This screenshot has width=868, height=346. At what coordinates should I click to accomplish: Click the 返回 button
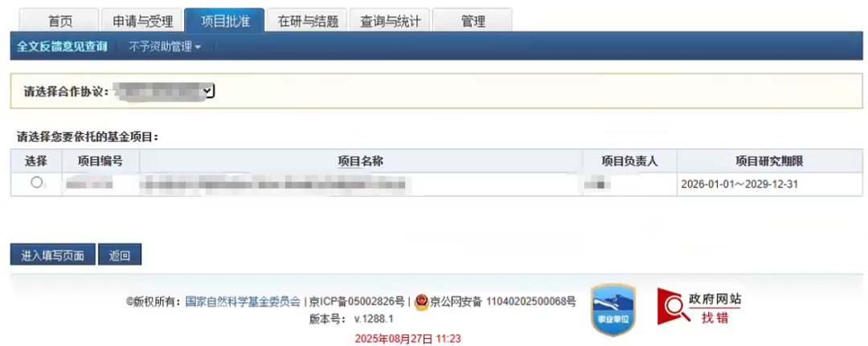[x=120, y=254]
